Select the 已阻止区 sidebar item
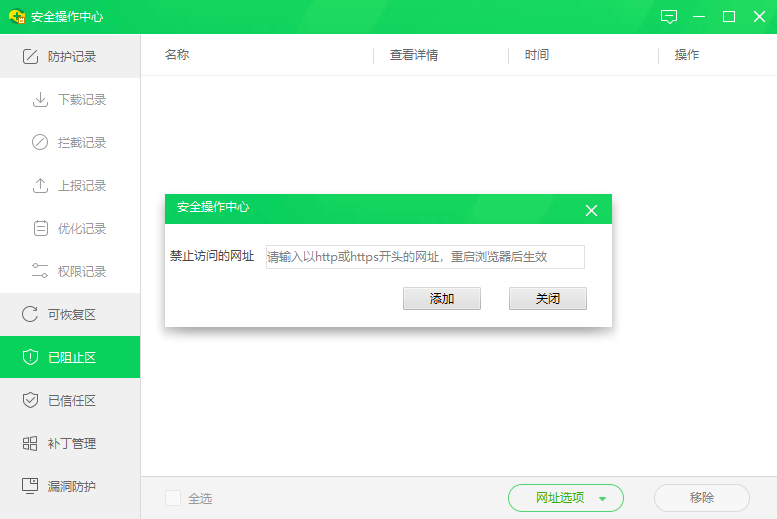The height and width of the screenshot is (519, 777). click(x=70, y=358)
